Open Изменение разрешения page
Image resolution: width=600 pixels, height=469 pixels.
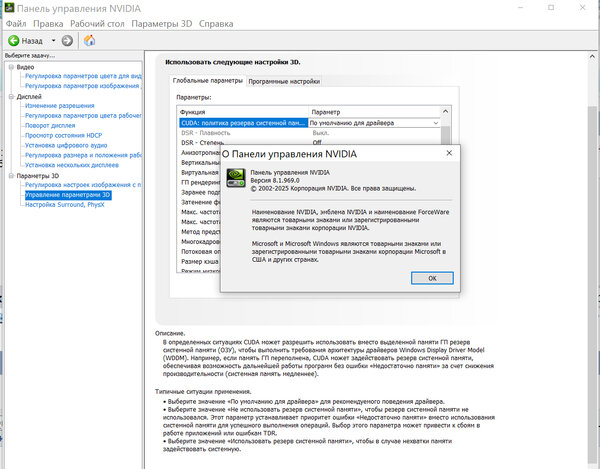(x=60, y=106)
